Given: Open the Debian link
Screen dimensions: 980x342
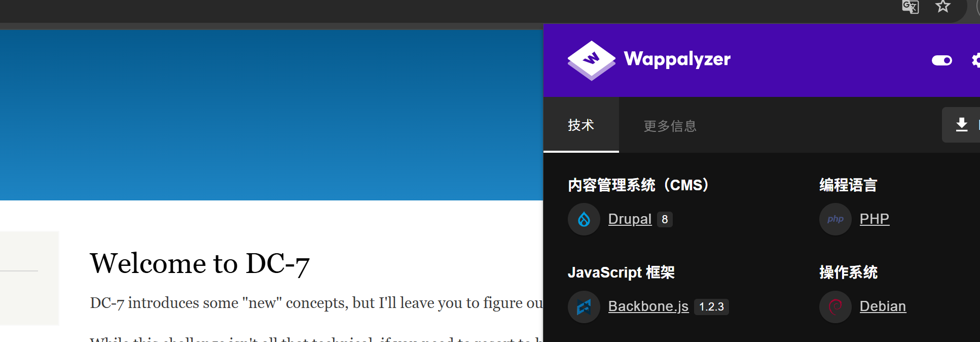Looking at the screenshot, I should point(883,306).
